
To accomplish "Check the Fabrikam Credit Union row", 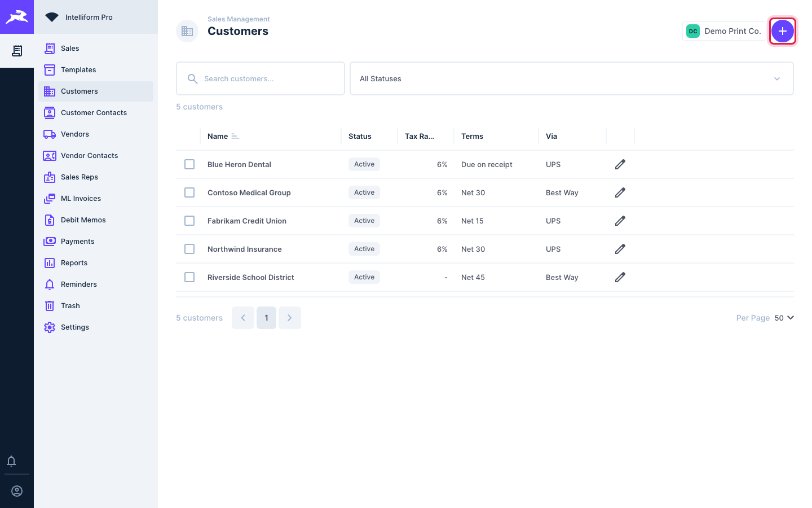I will (189, 221).
